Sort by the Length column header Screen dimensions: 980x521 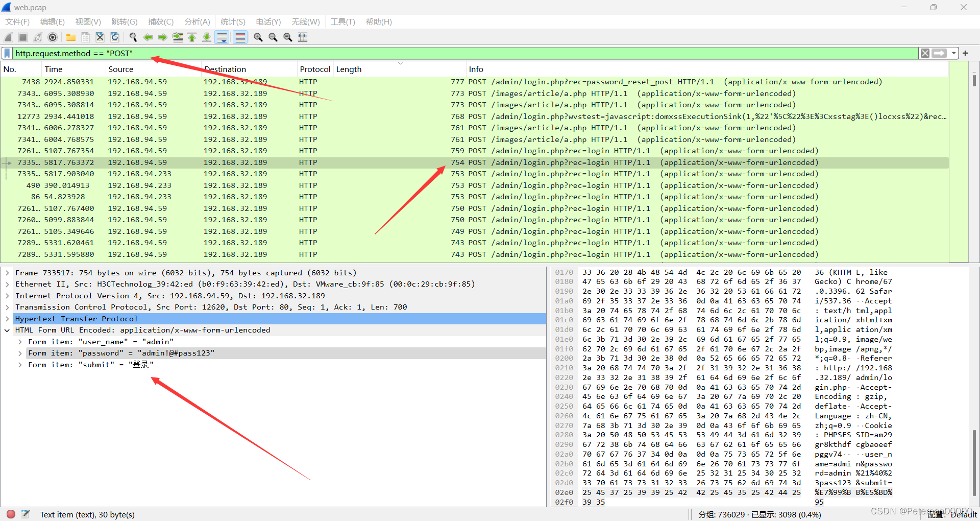tap(400, 69)
